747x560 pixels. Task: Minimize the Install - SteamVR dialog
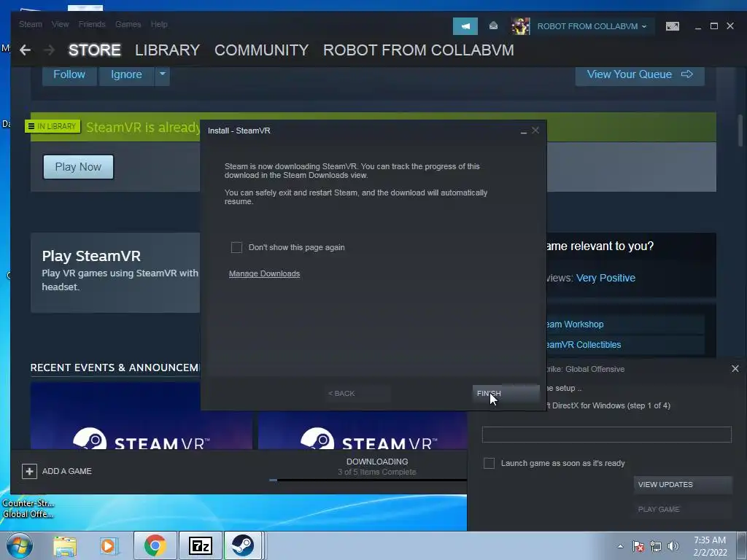524,131
